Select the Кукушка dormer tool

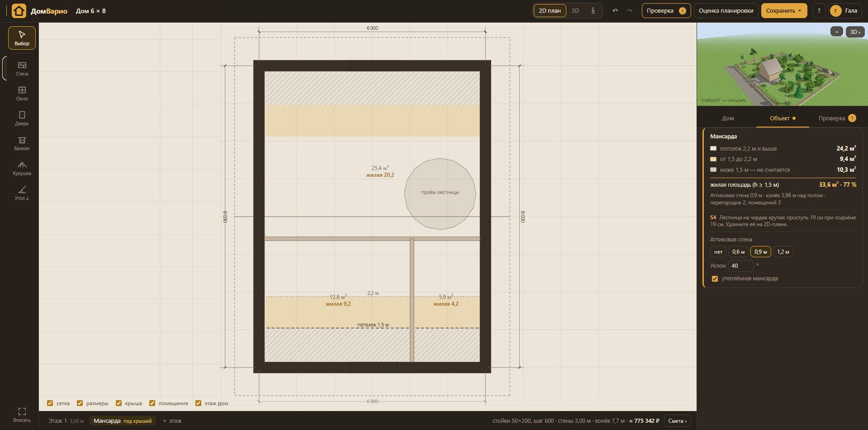pos(22,168)
